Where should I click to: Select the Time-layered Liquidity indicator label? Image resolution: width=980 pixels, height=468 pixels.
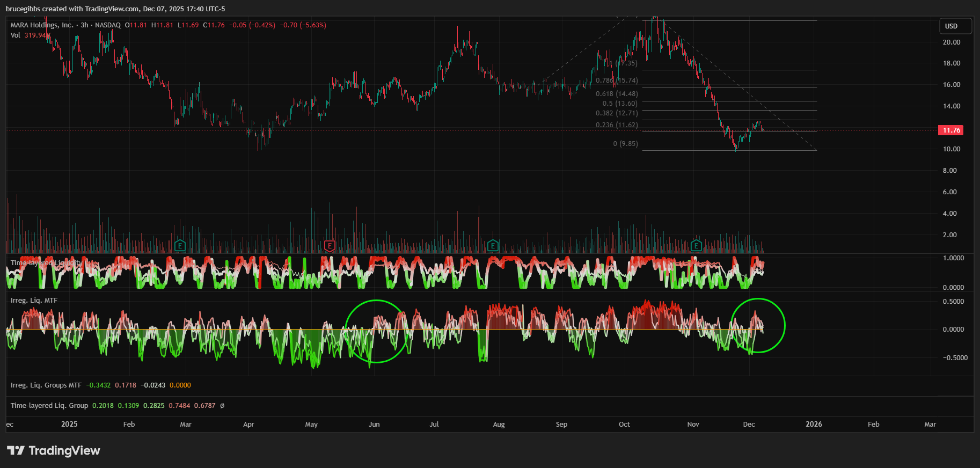(x=46, y=263)
